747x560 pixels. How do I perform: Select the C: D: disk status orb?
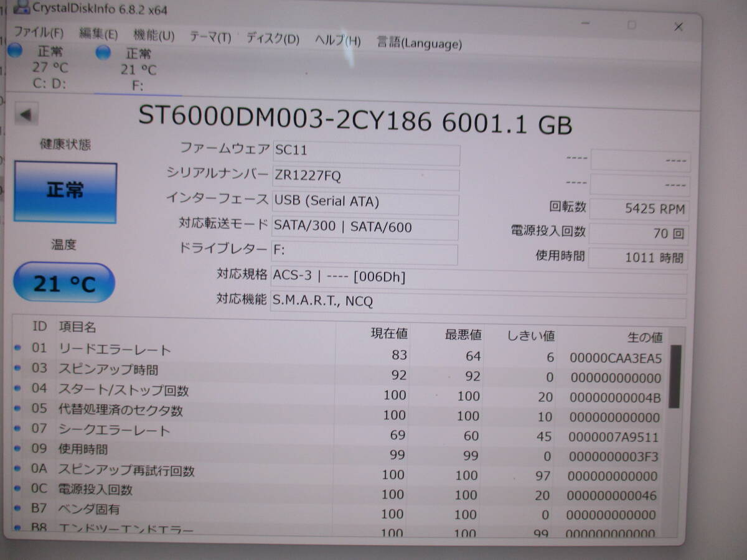click(14, 50)
